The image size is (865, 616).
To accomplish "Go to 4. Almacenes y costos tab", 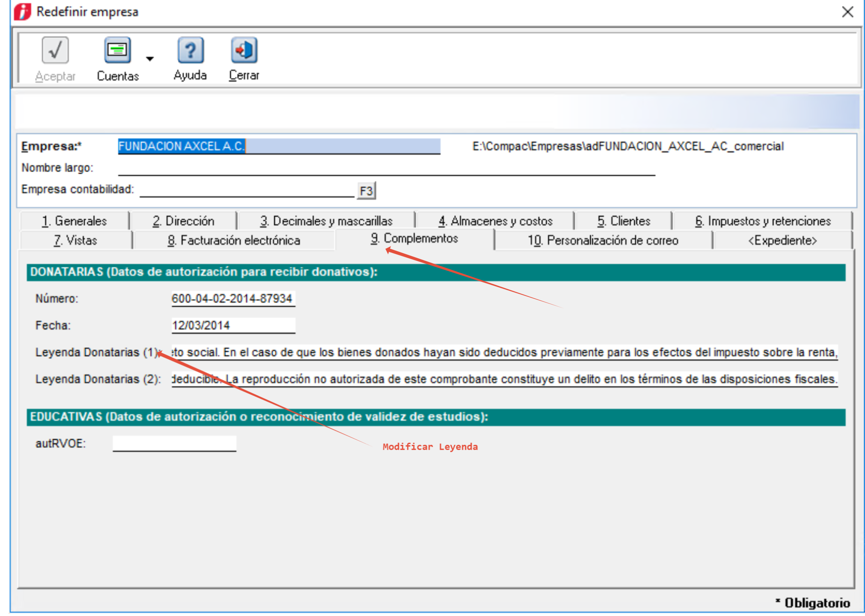I will [495, 221].
